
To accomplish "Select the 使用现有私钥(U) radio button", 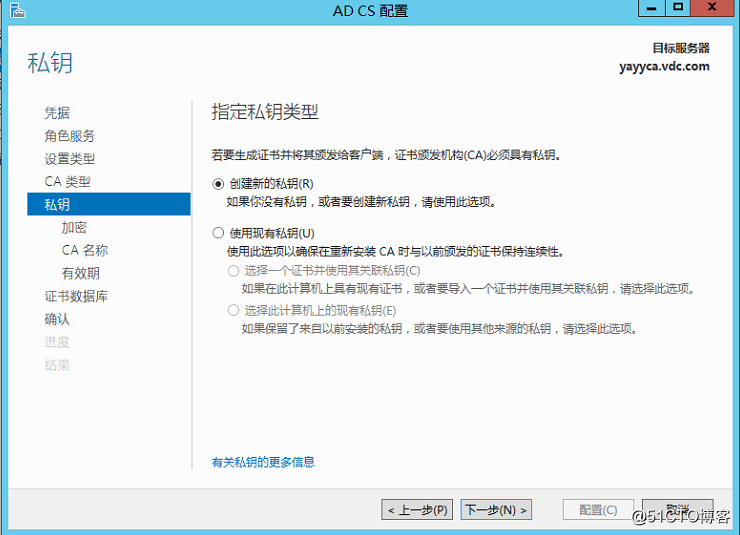I will point(218,233).
